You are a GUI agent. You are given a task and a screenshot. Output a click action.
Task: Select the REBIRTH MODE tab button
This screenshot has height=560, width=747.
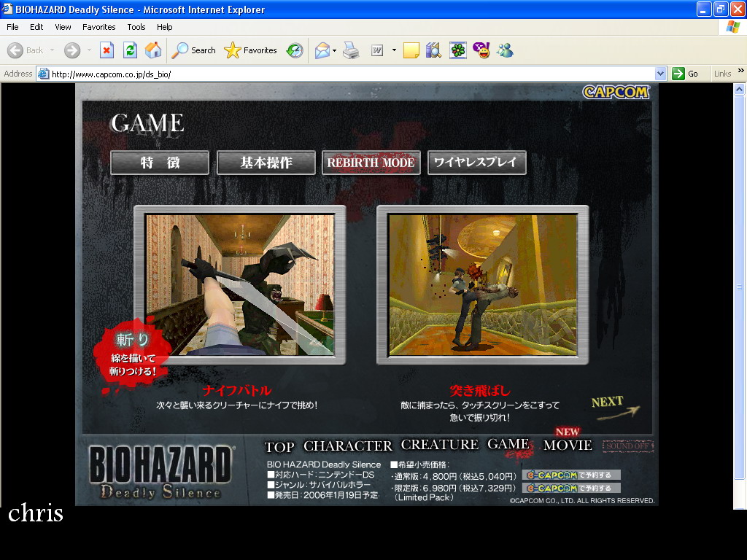(x=371, y=163)
